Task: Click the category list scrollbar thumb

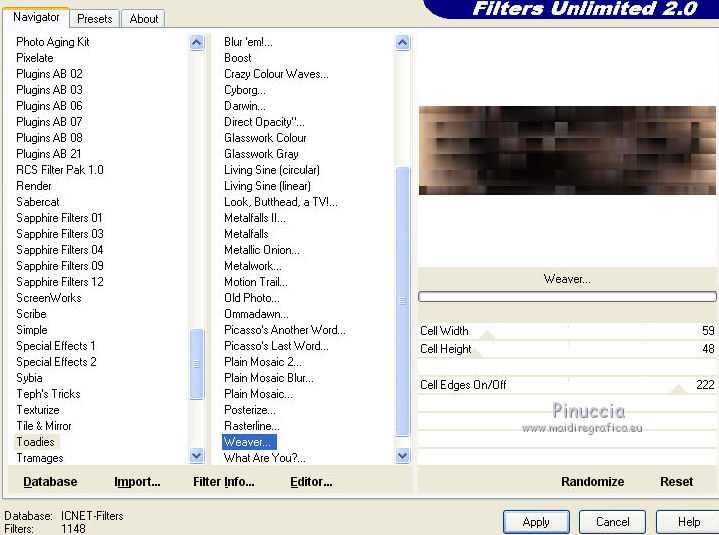Action: 197,364
